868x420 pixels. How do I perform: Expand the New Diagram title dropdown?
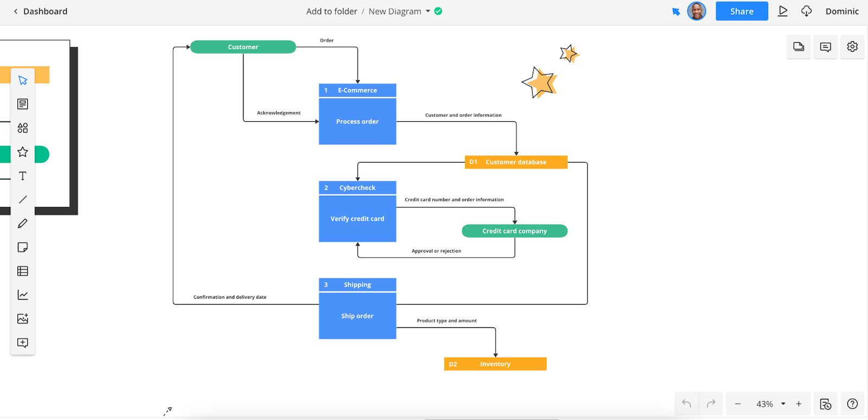pos(427,11)
